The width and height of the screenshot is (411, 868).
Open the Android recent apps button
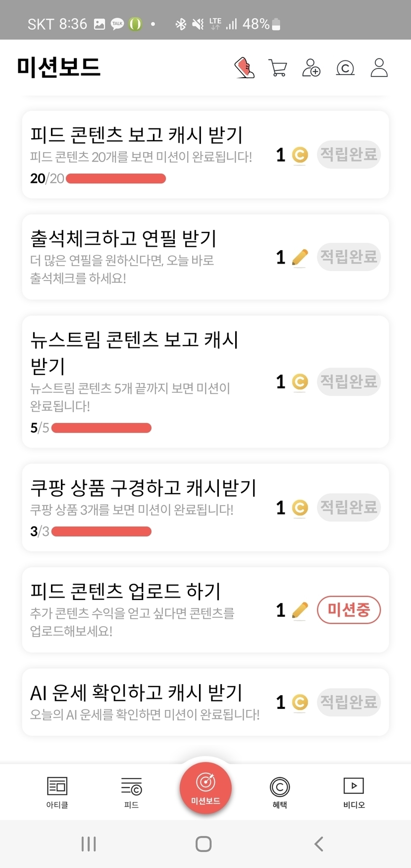click(89, 844)
